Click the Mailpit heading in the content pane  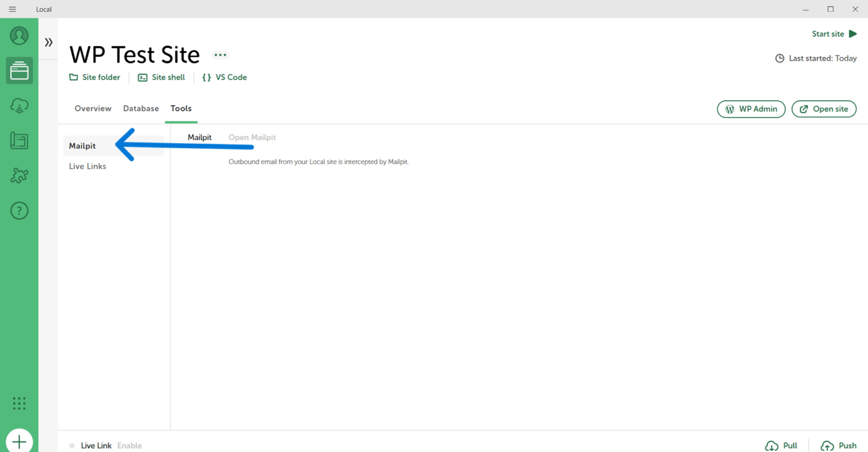click(x=200, y=138)
